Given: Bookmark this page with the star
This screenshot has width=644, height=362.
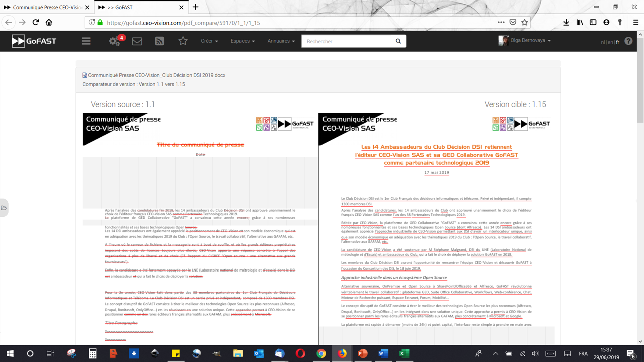Looking at the screenshot, I should point(525,22).
